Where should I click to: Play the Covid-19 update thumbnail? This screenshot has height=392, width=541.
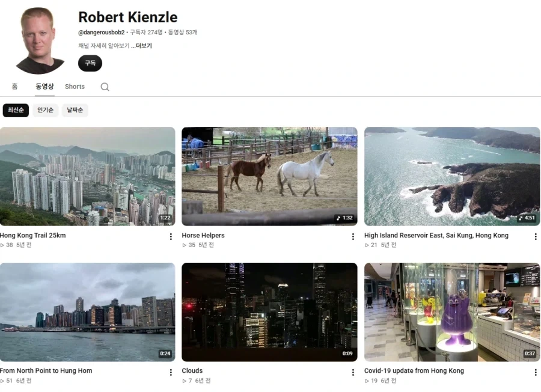(x=452, y=312)
